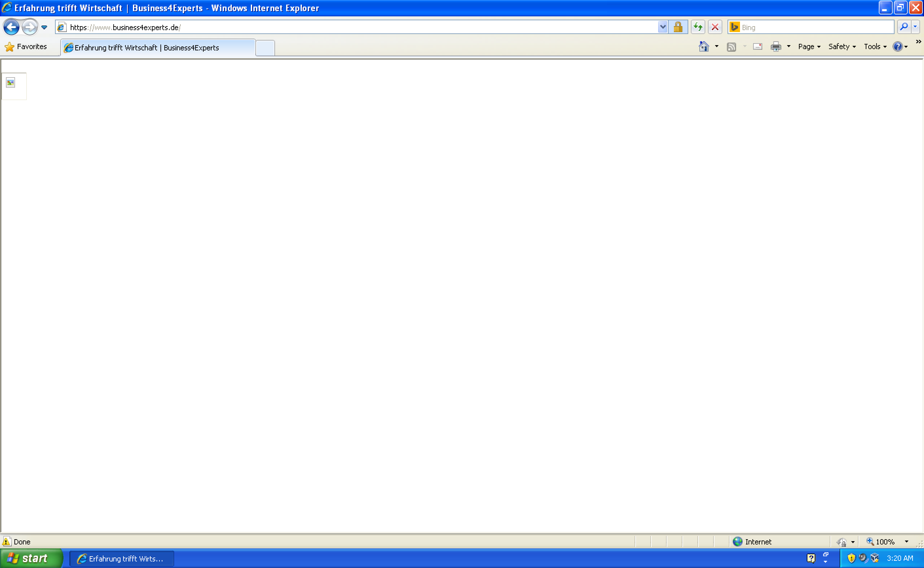Click the security lock icon beside the address bar

point(678,27)
